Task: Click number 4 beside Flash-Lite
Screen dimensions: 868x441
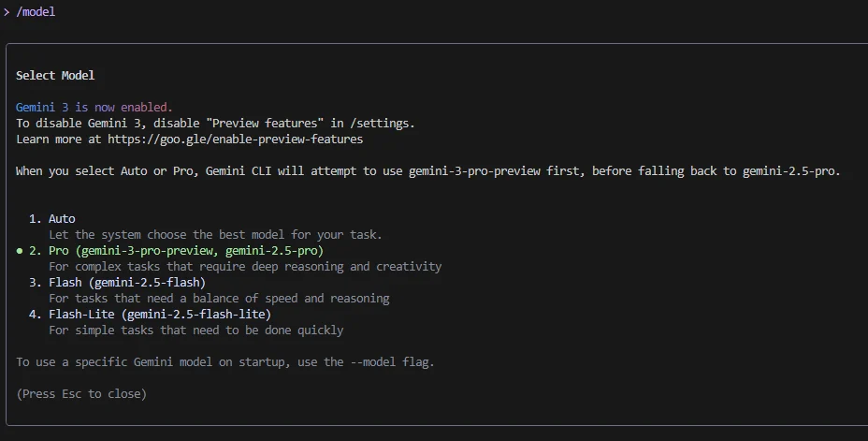Action: 35,314
